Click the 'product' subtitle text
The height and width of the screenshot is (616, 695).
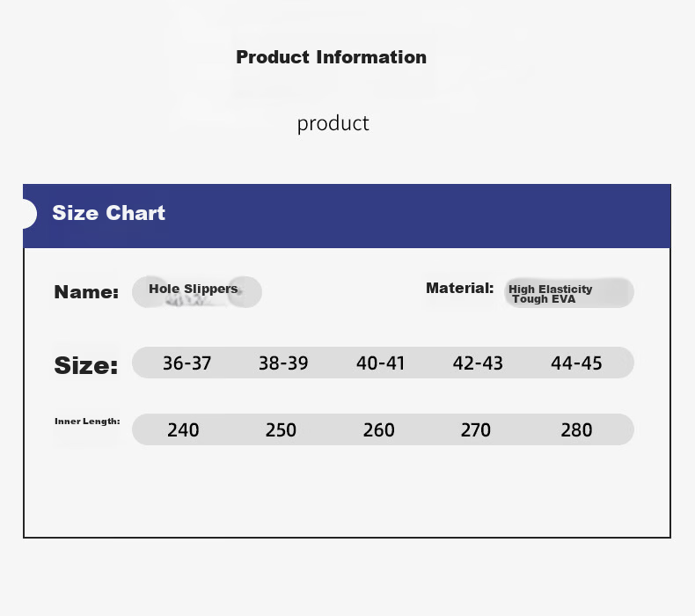click(x=333, y=124)
